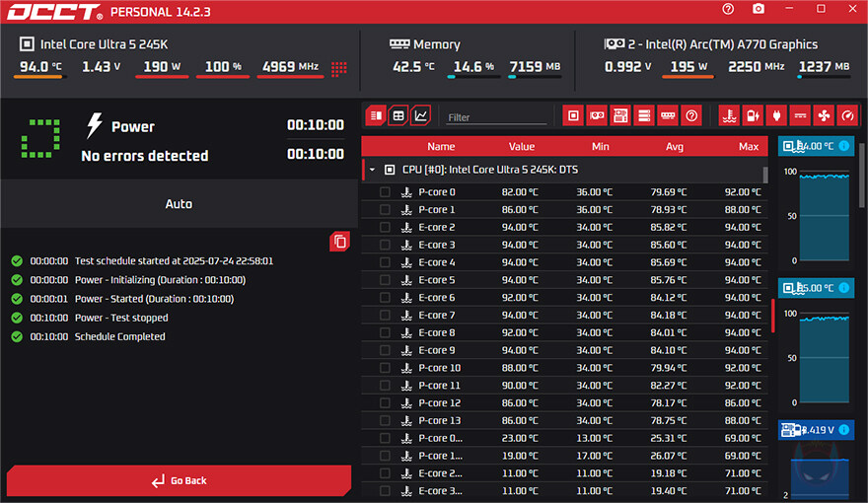
Task: Take a screenshot with the camera icon
Action: pos(758,9)
